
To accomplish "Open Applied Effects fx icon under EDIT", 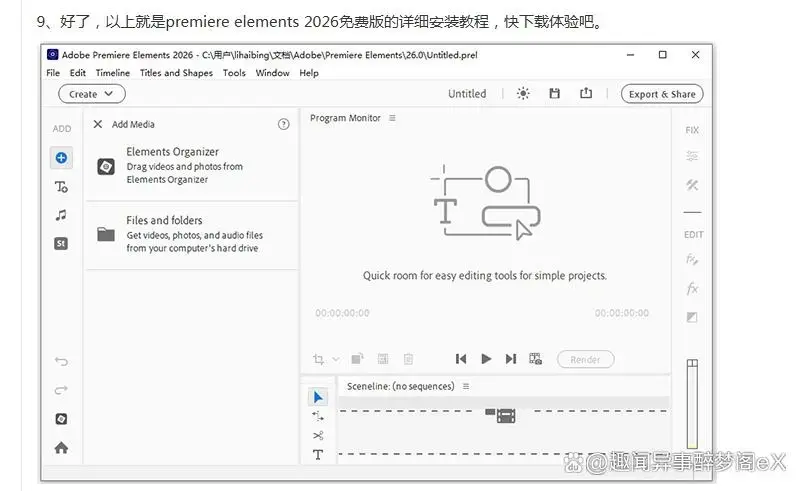I will (x=692, y=259).
